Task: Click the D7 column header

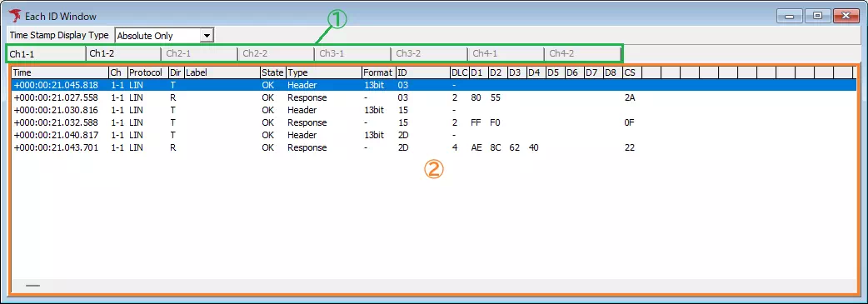Action: tap(593, 72)
